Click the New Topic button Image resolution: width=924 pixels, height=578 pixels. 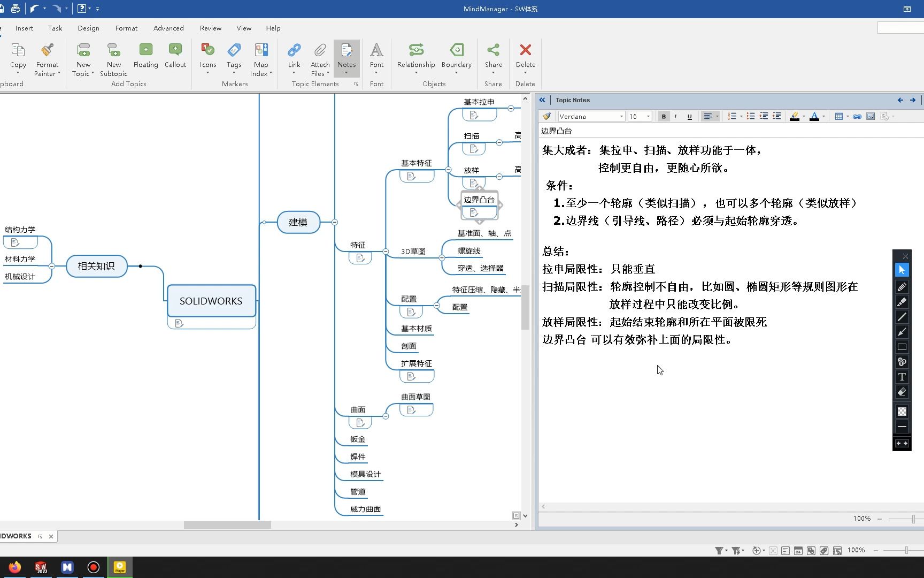83,56
